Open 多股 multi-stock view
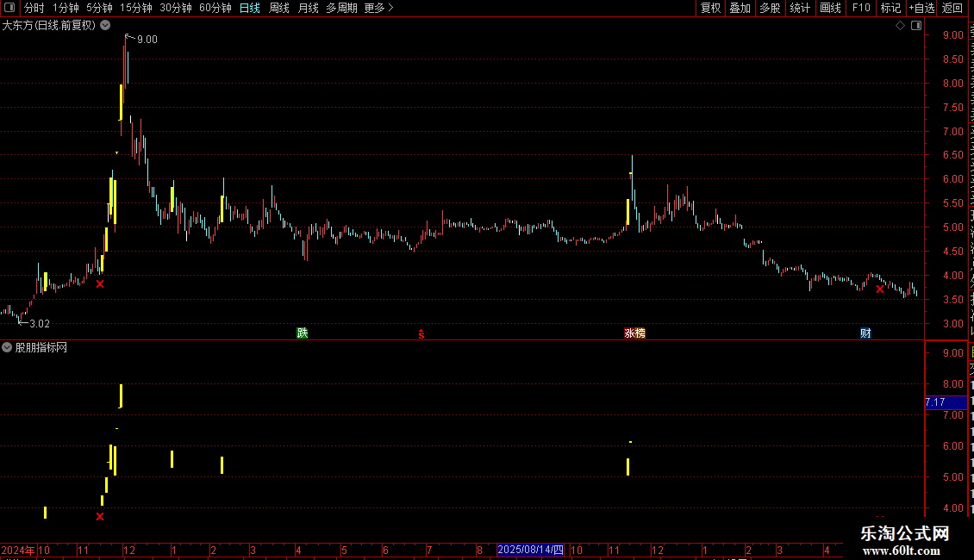974x560 pixels. (770, 8)
